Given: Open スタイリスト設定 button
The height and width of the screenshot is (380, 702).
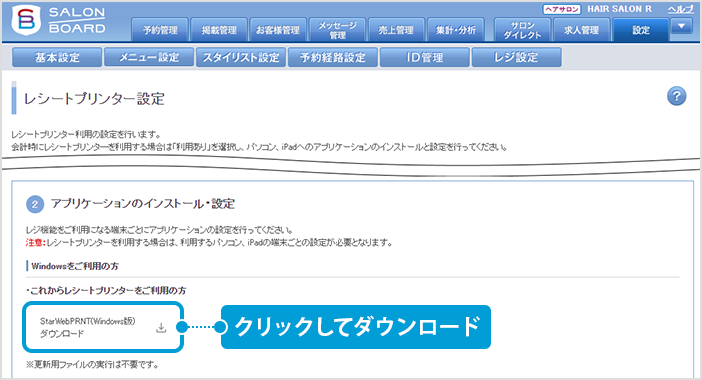Looking at the screenshot, I should [x=241, y=57].
